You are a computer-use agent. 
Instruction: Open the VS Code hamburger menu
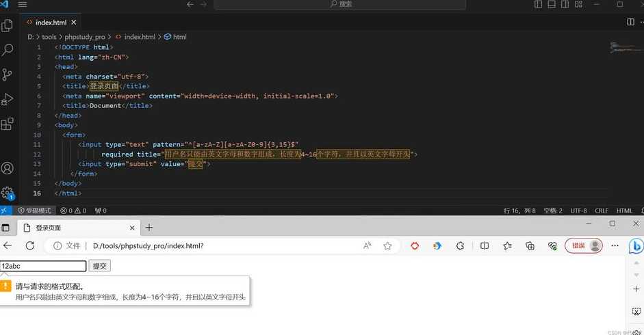(23, 4)
